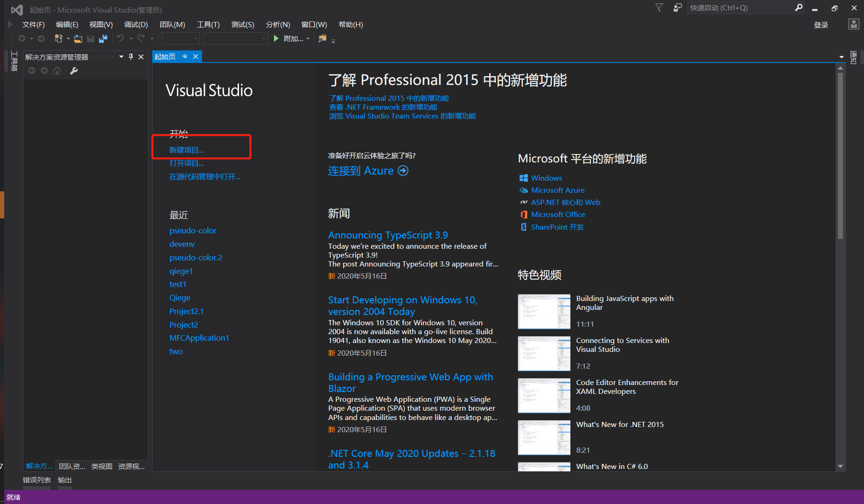Toggle auto-hide pin on Solution Explorer
This screenshot has width=864, height=504.
pos(131,57)
